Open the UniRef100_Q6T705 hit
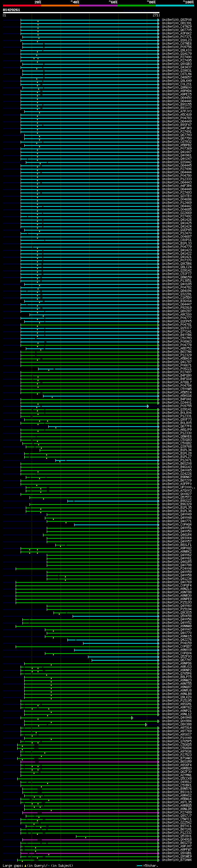This screenshot has height=868, width=197. [177, 30]
